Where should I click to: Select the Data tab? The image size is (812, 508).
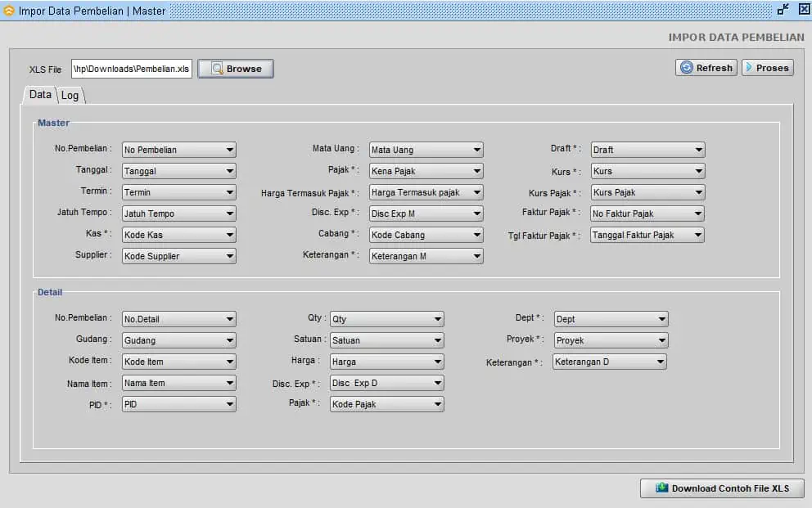click(x=40, y=95)
